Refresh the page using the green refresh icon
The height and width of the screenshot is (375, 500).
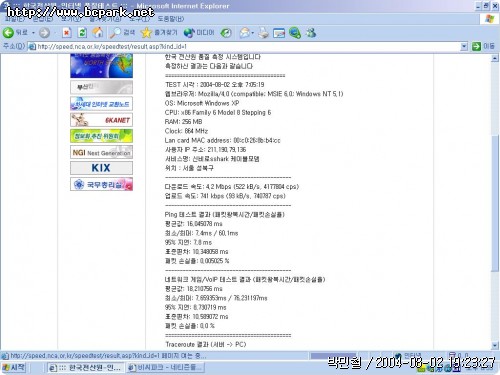pos(82,33)
